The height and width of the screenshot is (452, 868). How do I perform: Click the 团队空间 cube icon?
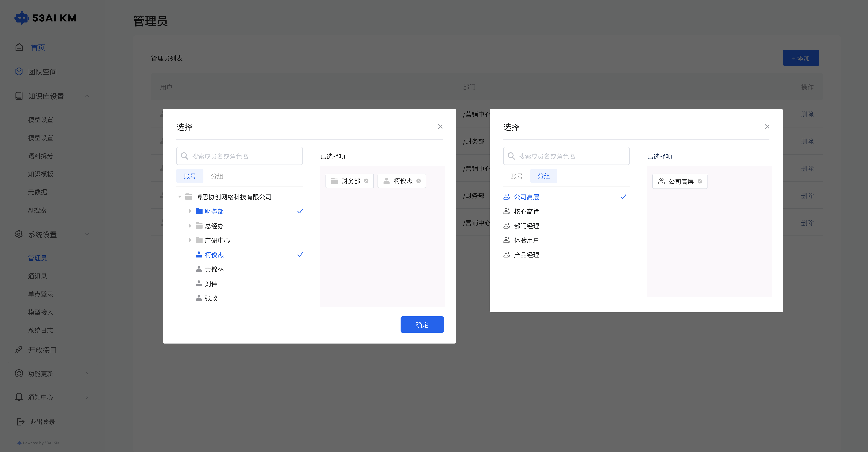tap(19, 71)
